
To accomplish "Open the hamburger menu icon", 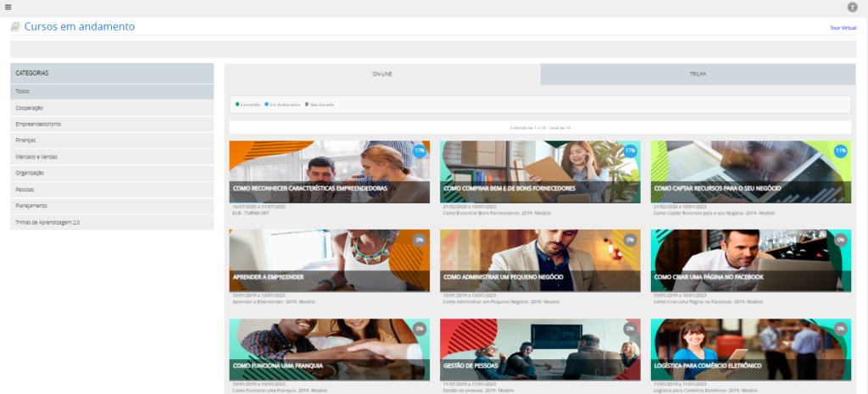I will [8, 7].
